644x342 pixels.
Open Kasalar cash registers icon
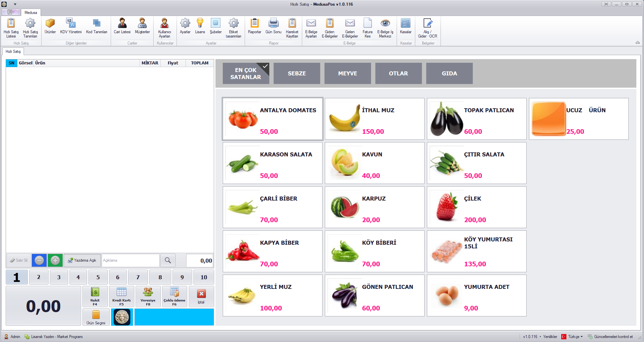pos(406,26)
